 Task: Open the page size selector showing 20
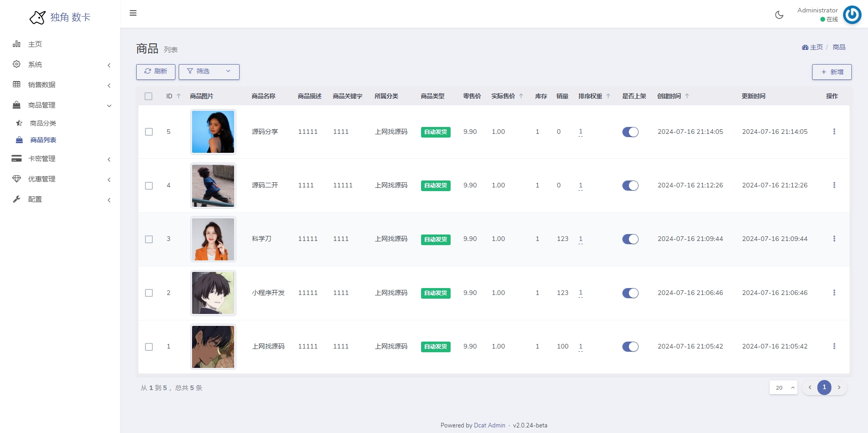783,387
